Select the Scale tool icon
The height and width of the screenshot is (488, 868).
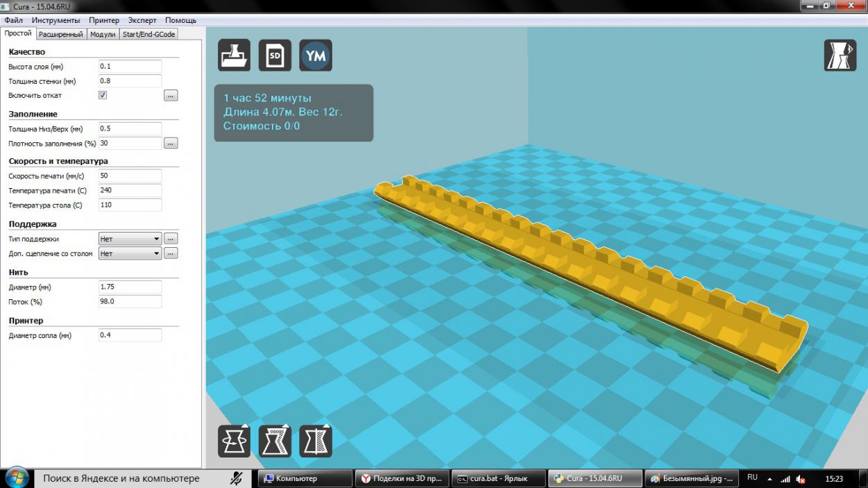pos(275,441)
